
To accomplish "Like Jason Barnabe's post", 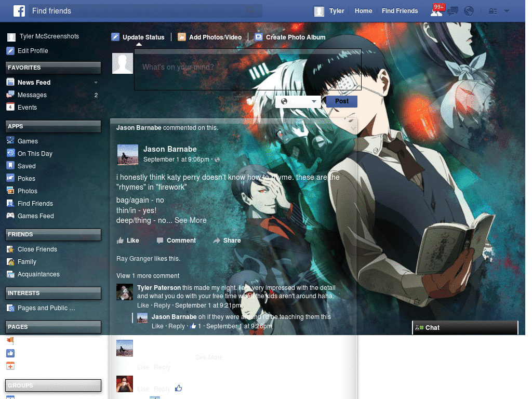I will [x=128, y=241].
